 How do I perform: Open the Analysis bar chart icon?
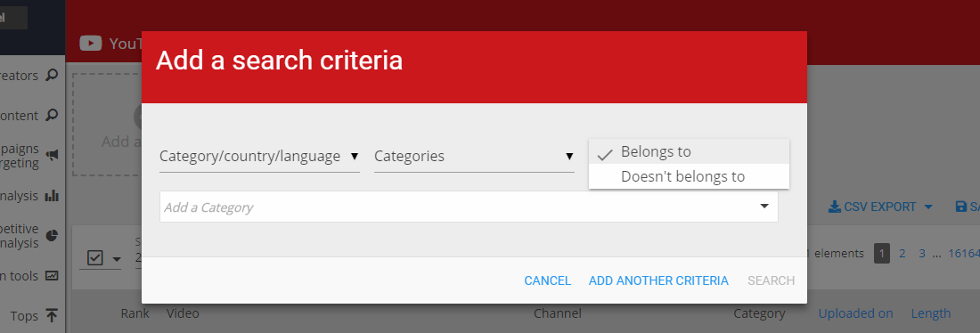click(x=52, y=196)
